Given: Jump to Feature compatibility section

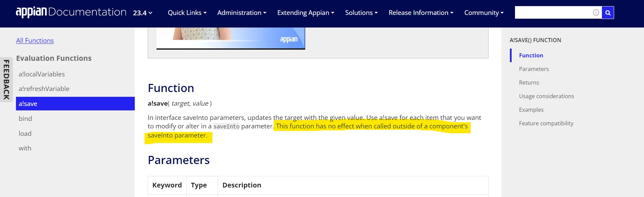Looking at the screenshot, I should coord(546,123).
